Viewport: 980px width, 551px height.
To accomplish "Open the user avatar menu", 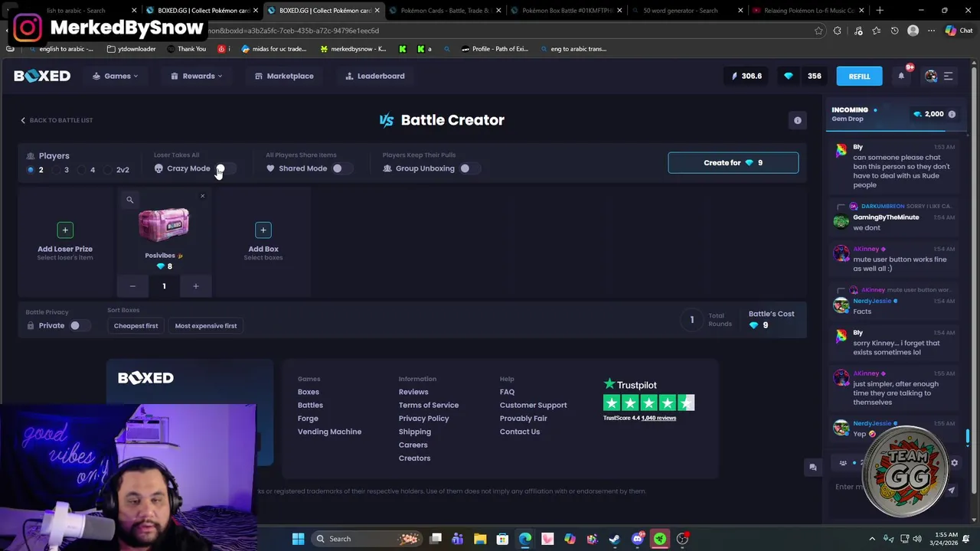I will 931,76.
